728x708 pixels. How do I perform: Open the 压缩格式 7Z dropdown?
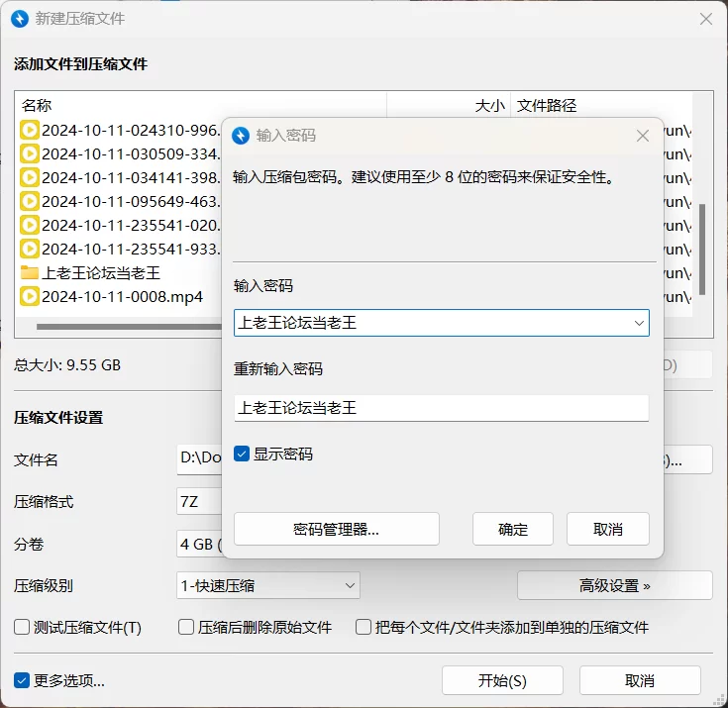tap(200, 501)
